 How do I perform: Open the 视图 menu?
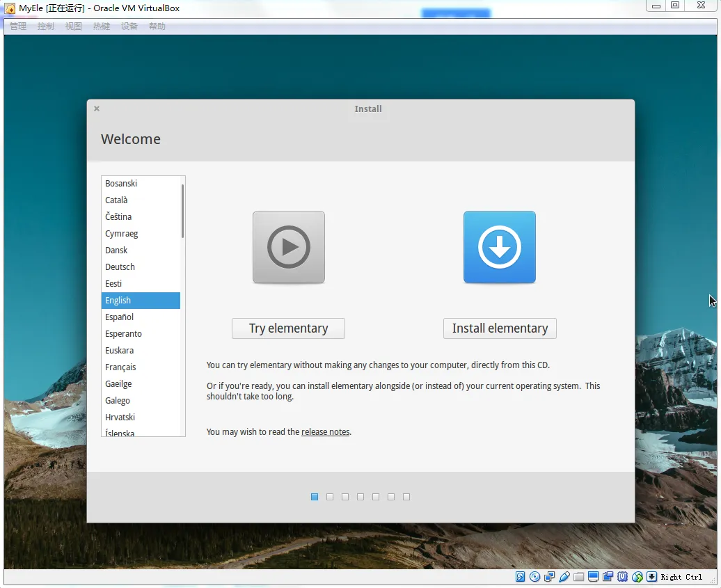(74, 26)
